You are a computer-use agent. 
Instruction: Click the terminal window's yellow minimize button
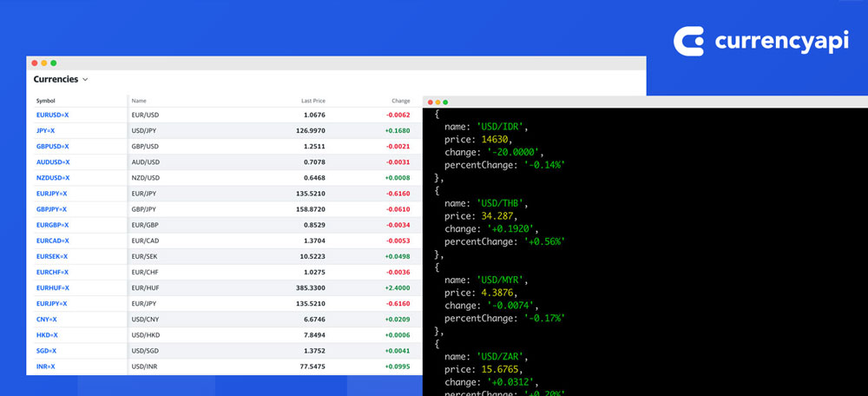tap(438, 102)
